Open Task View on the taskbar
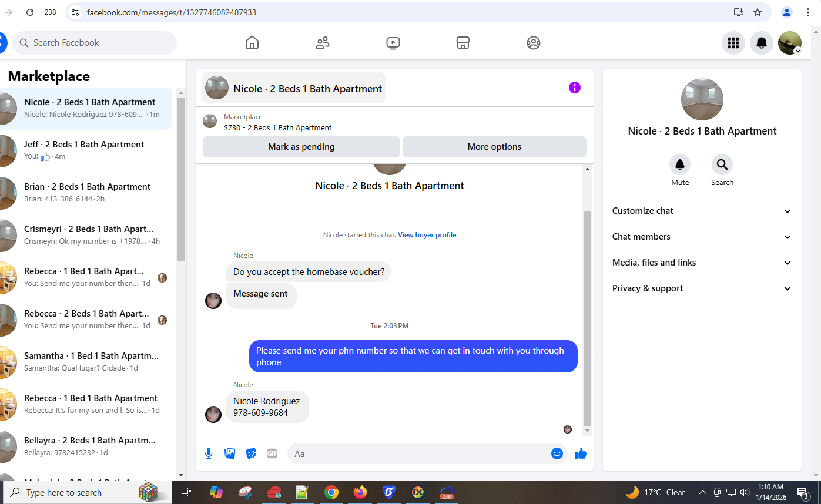Screen dimensions: 821x504 (186, 492)
